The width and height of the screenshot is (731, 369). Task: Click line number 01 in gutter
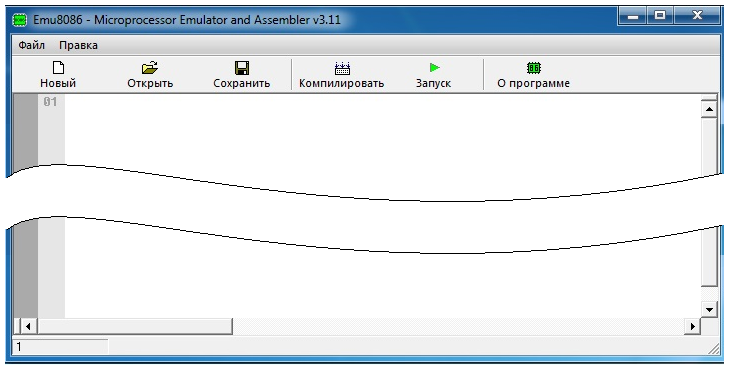click(x=50, y=102)
